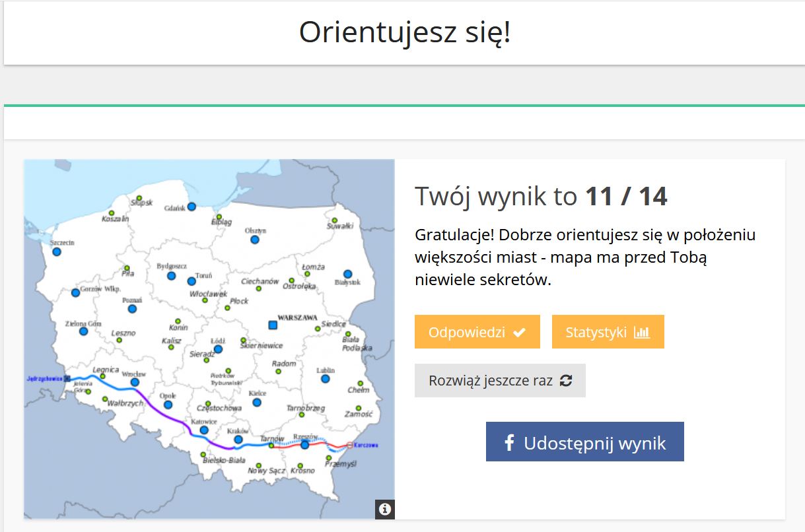Select the blue Białystok marker

(347, 274)
